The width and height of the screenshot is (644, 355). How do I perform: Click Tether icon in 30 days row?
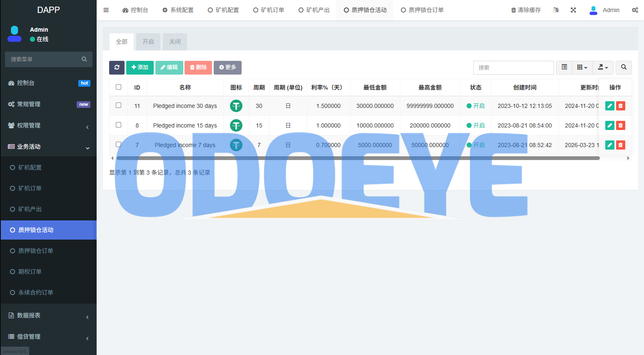pyautogui.click(x=236, y=106)
